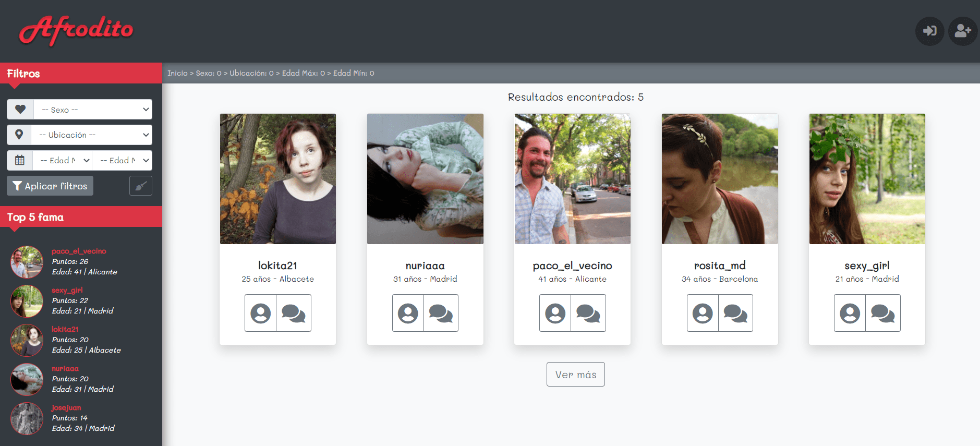Click 'Puntos: 26' in Top 5 fama

click(x=70, y=261)
